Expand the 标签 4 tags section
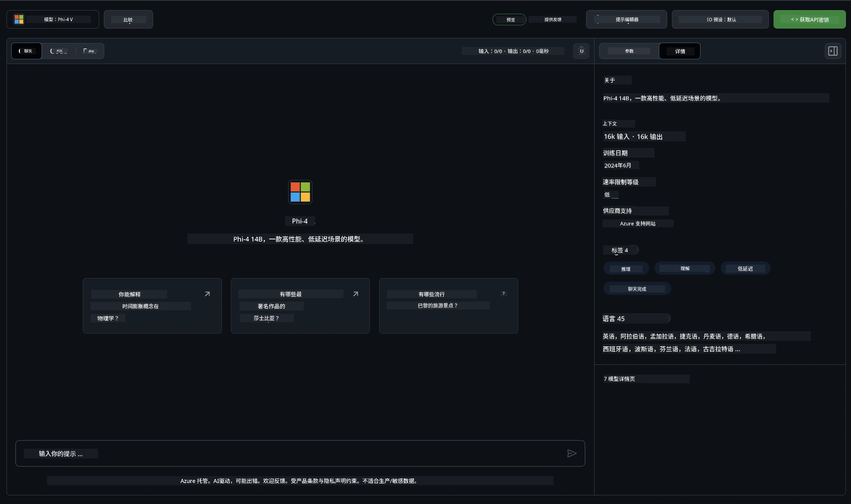 [x=620, y=250]
